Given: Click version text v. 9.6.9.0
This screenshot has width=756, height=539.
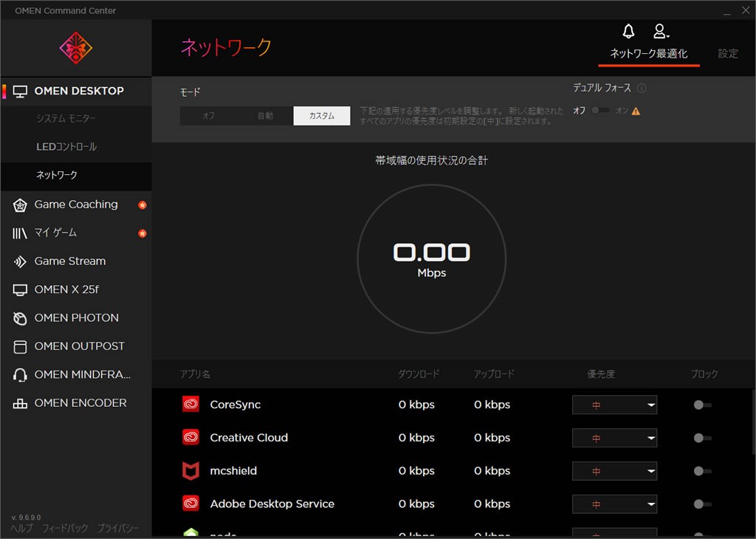Looking at the screenshot, I should point(26,518).
